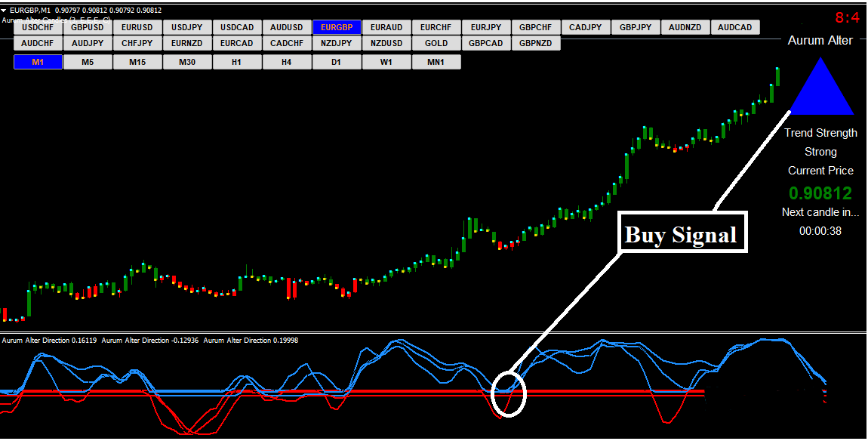This screenshot has width=868, height=441.
Task: Choose the MN1 monthly timeframe
Action: point(436,62)
